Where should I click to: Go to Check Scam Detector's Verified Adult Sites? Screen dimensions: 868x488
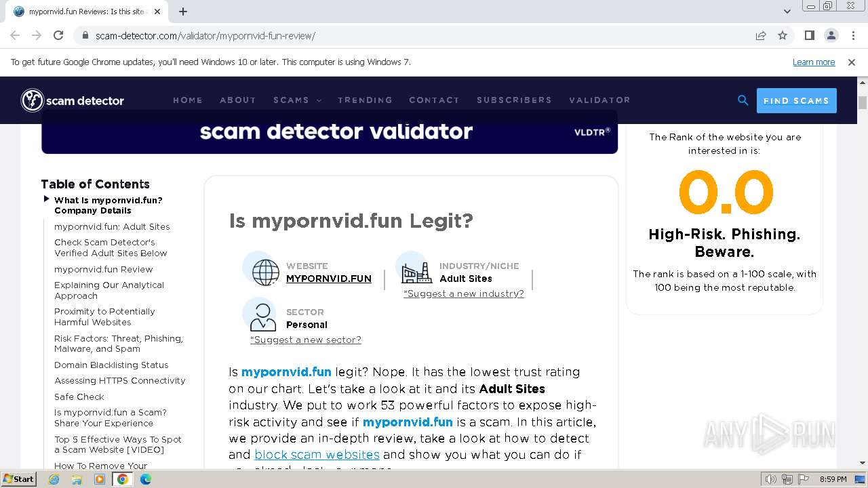pos(111,247)
